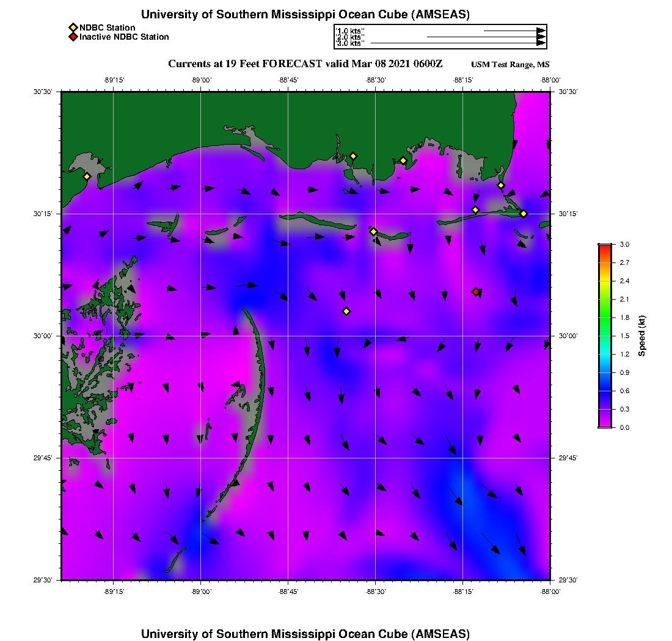This screenshot has width=672, height=641.
Task: Select the westernmost yellow NDBC station marker
Action: (87, 176)
